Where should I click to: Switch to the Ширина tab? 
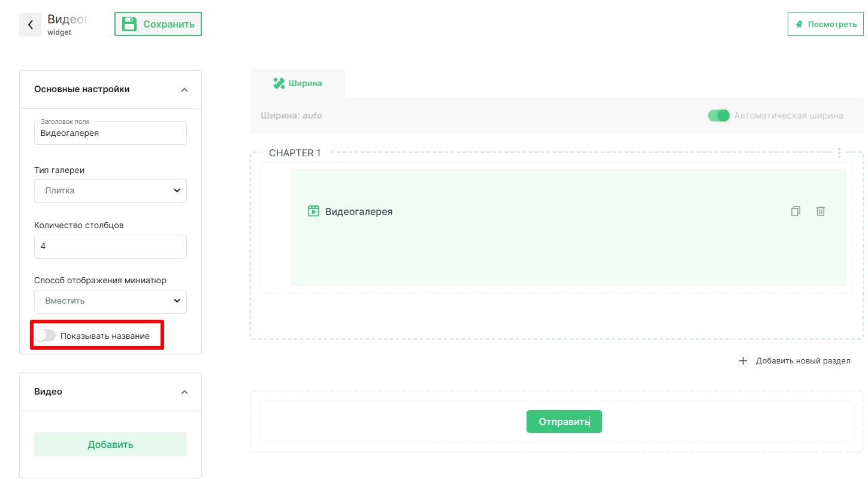pyautogui.click(x=298, y=83)
